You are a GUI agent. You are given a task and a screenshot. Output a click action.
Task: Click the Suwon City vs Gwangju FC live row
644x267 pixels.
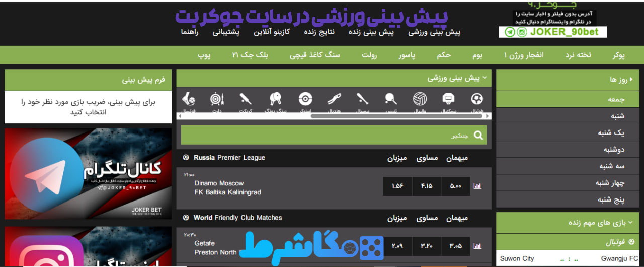click(568, 258)
